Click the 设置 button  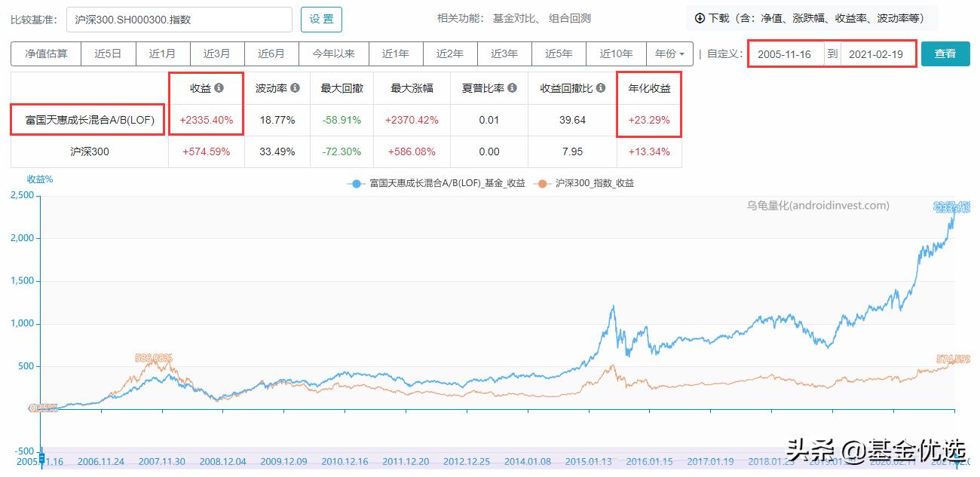pyautogui.click(x=321, y=19)
